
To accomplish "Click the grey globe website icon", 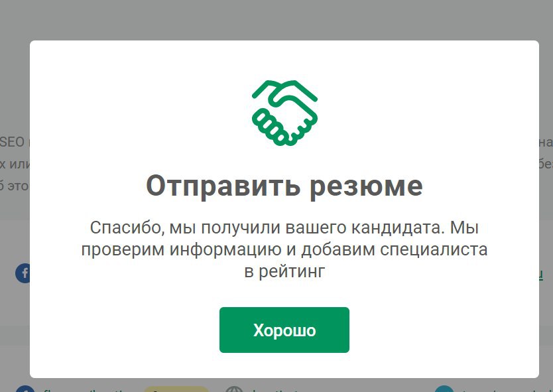I will click(234, 389).
